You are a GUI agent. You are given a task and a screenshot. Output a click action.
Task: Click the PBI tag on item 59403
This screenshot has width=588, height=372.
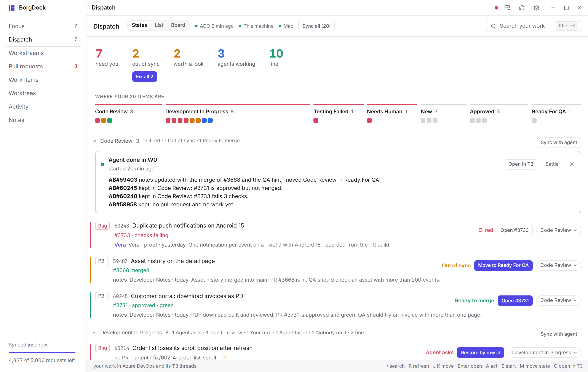tap(102, 261)
